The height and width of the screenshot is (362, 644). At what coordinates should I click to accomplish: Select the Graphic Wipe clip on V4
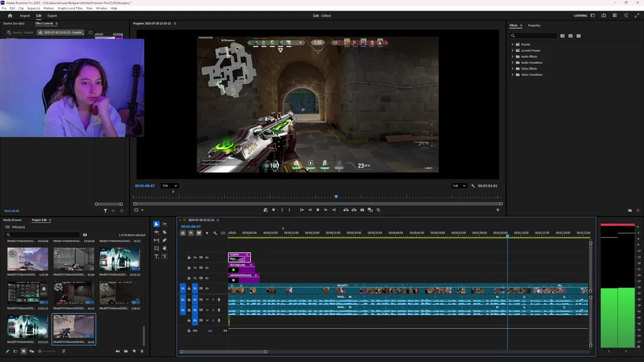239,257
